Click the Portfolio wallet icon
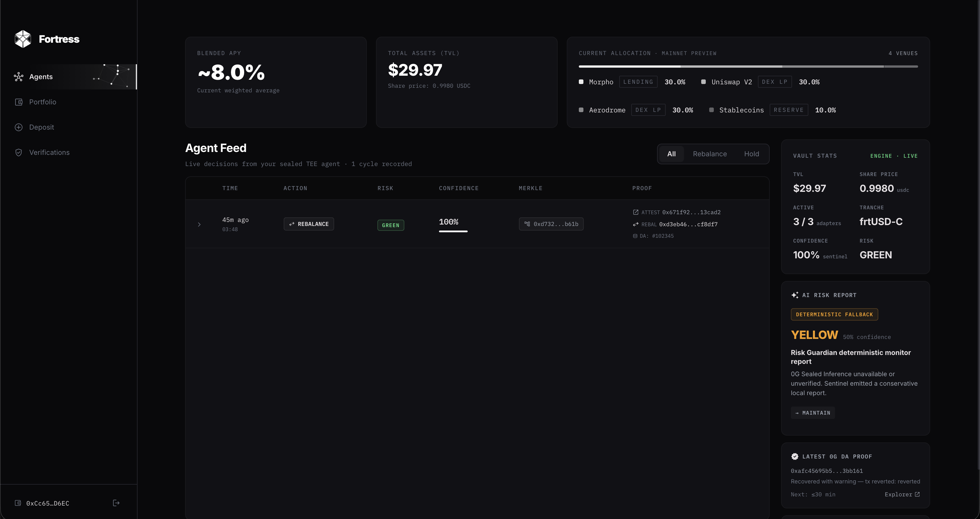This screenshot has width=980, height=519. 19,102
